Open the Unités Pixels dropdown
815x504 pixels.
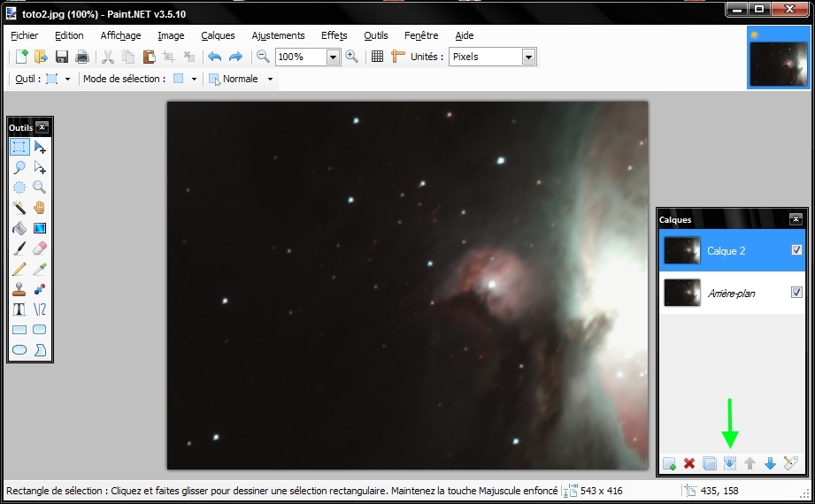coord(528,57)
